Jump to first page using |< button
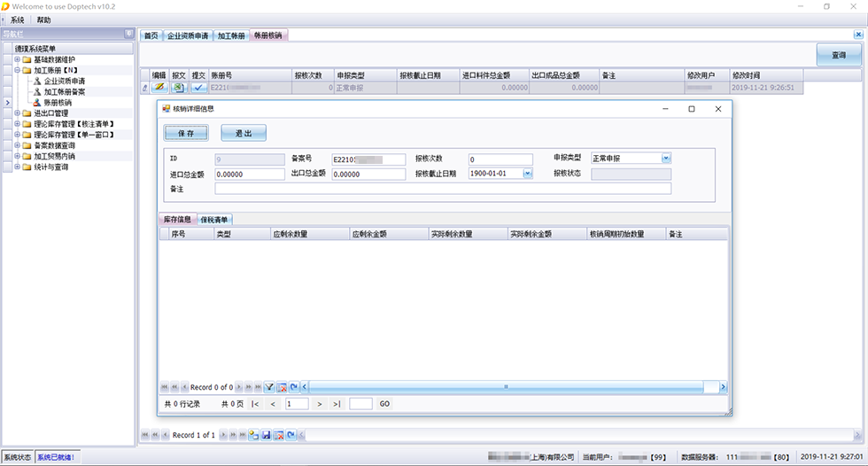 coord(255,404)
